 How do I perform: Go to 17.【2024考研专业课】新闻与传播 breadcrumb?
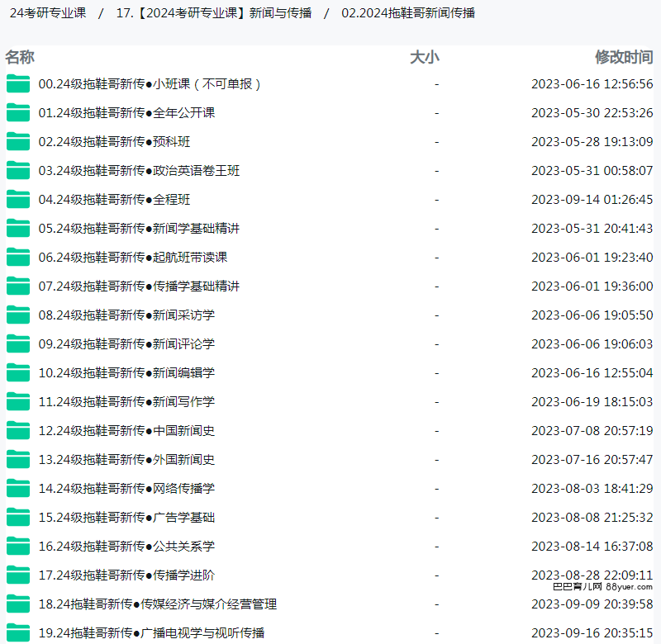(x=214, y=13)
